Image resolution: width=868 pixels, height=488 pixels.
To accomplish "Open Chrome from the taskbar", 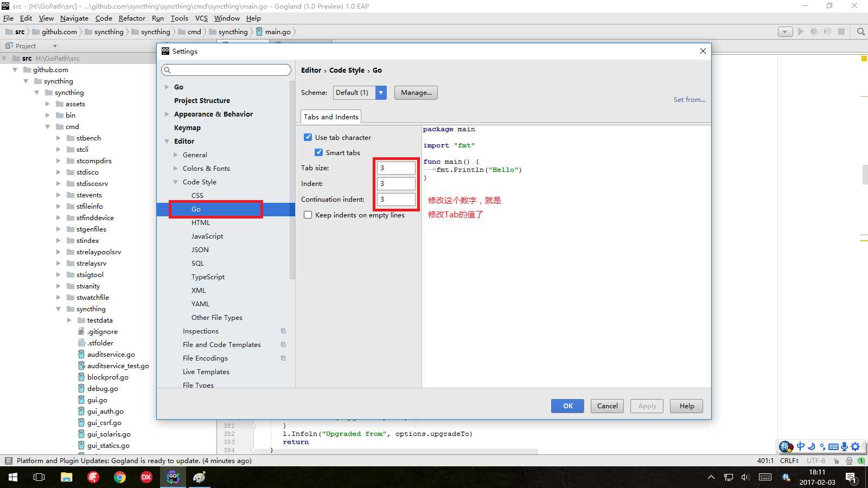I will pyautogui.click(x=120, y=477).
